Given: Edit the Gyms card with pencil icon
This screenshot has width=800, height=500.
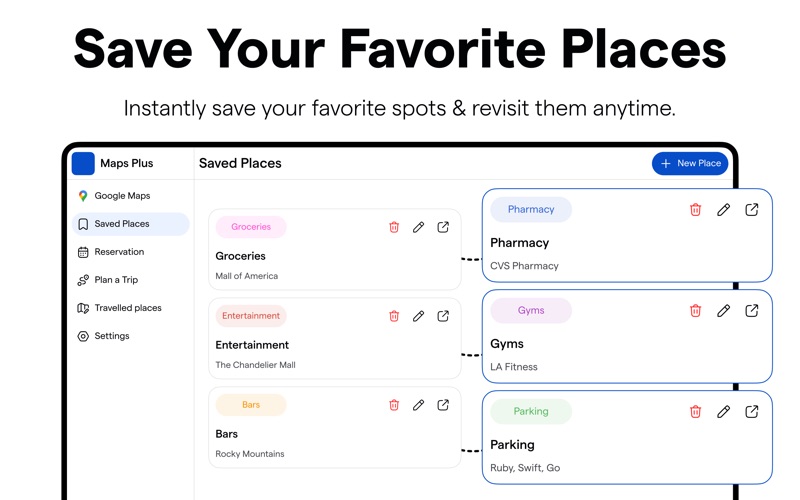Looking at the screenshot, I should click(723, 311).
